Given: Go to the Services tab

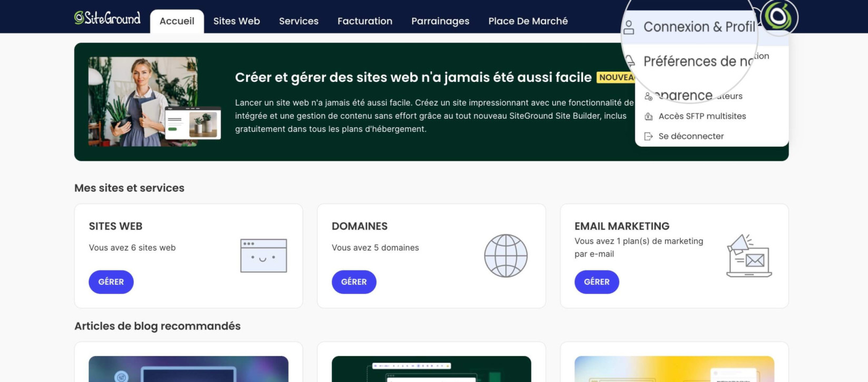Looking at the screenshot, I should (298, 21).
